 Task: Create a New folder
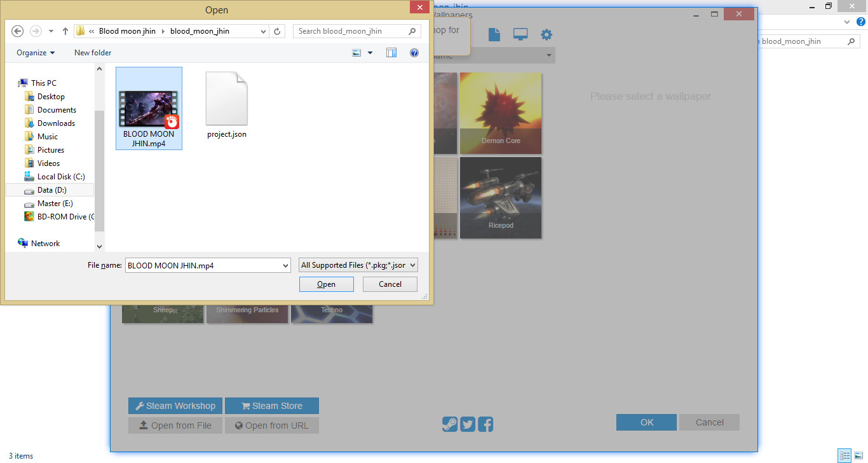[93, 53]
